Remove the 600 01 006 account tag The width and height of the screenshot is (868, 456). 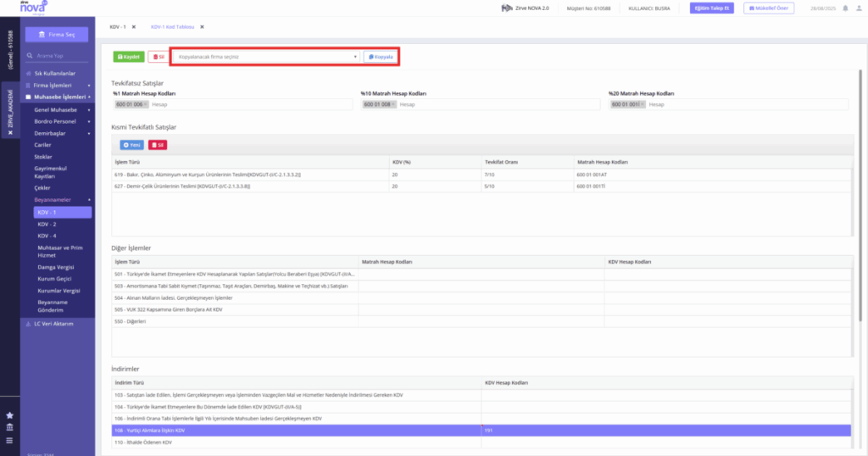146,104
